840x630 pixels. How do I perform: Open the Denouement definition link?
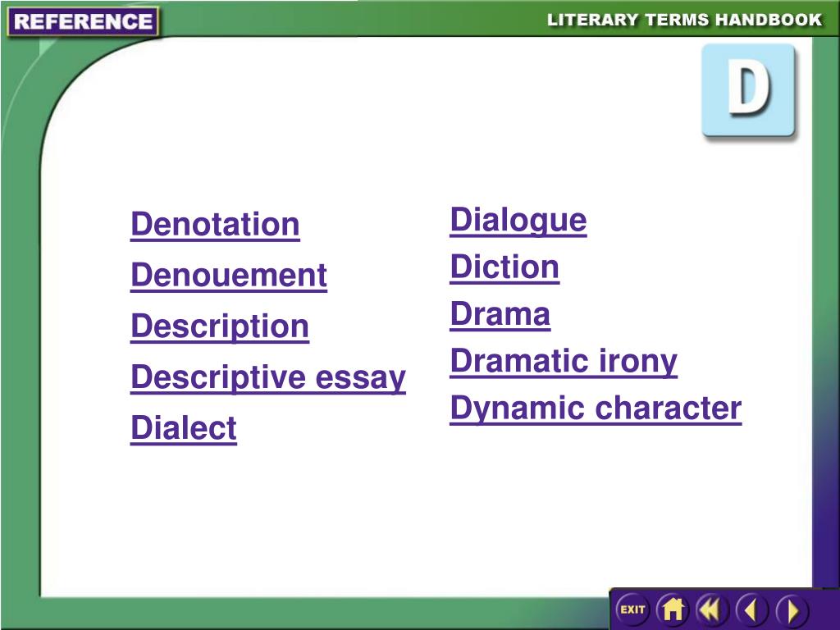229,276
